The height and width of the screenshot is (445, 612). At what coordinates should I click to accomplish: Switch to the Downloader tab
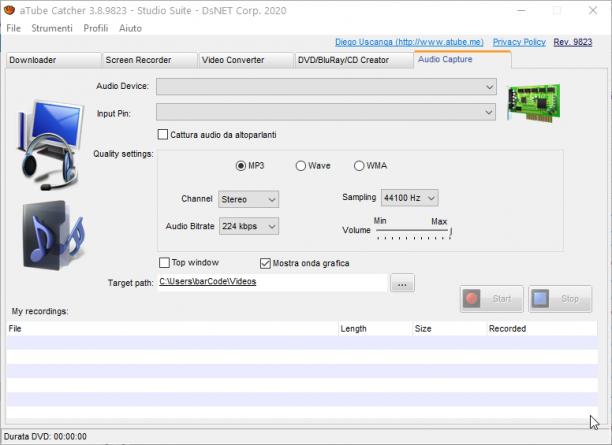(x=53, y=60)
